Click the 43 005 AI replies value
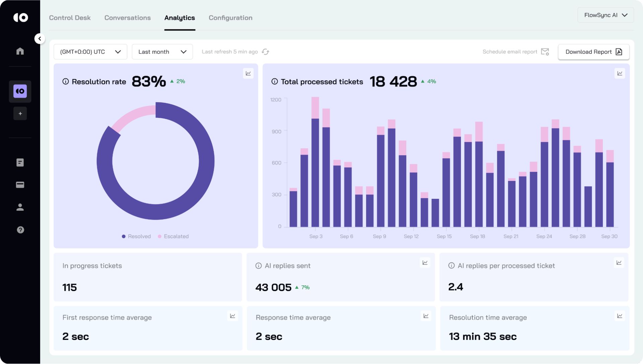This screenshot has height=364, width=643. point(273,287)
